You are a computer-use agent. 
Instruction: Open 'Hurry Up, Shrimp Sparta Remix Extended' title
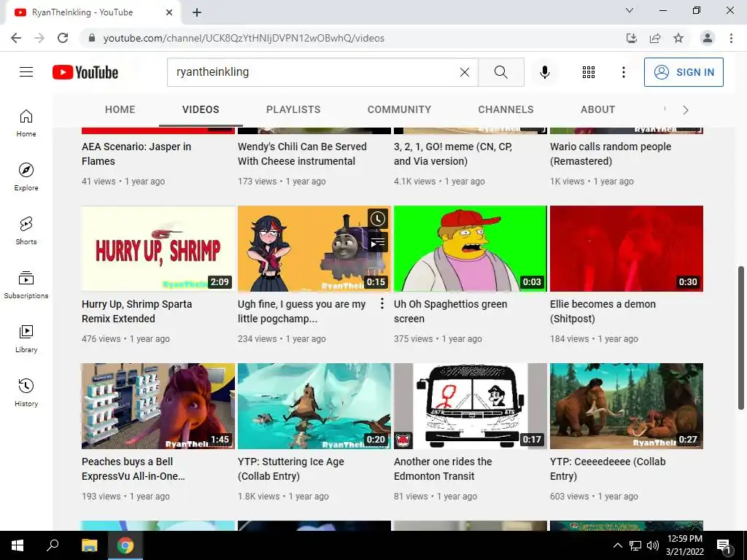click(x=136, y=311)
